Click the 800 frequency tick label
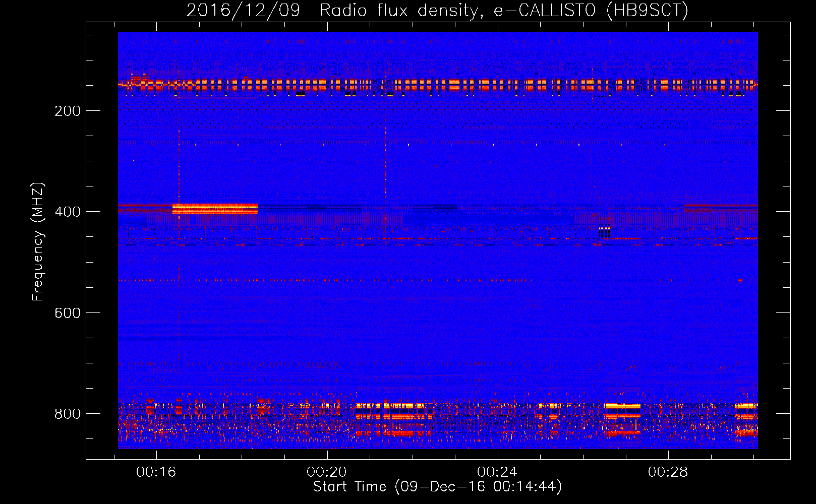The width and height of the screenshot is (816, 504). [x=68, y=414]
